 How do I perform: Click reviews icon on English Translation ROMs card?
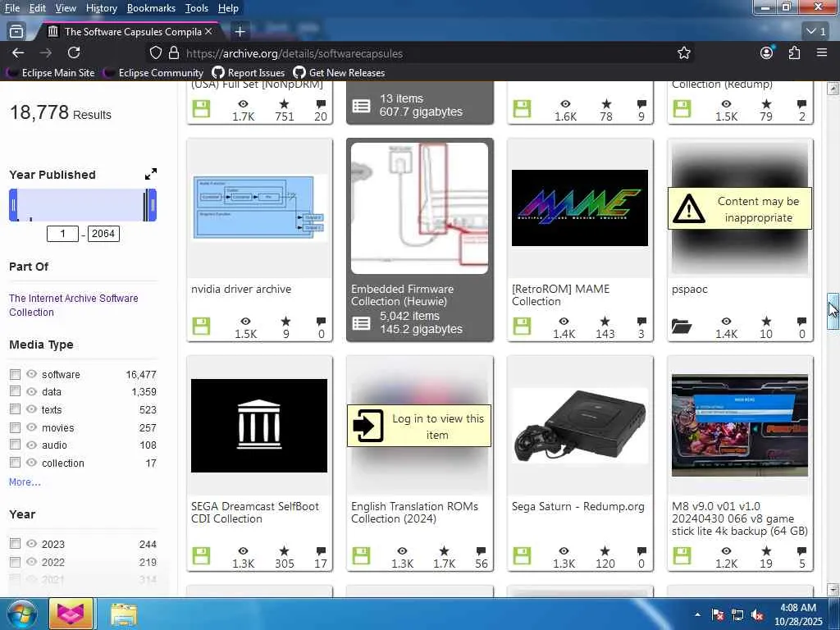481,550
